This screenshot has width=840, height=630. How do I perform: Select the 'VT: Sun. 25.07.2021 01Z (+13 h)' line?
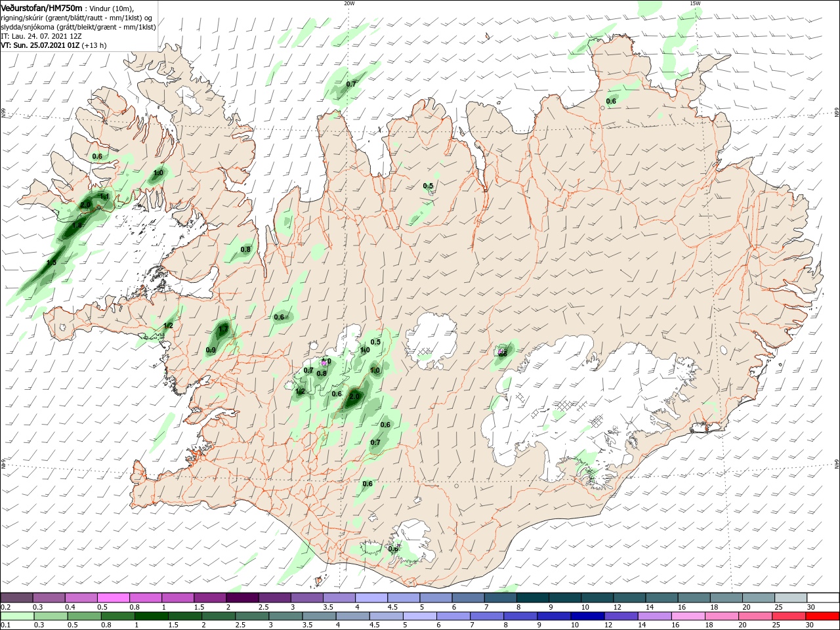click(53, 45)
